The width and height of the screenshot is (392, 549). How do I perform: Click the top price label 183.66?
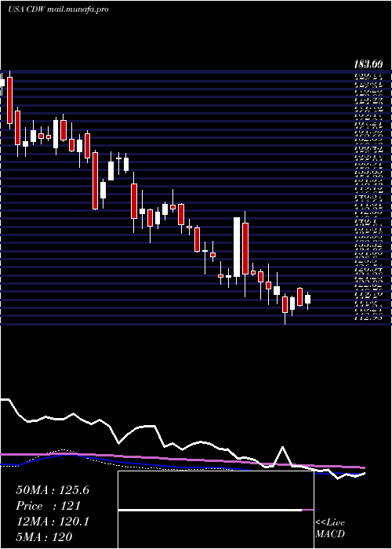(368, 64)
